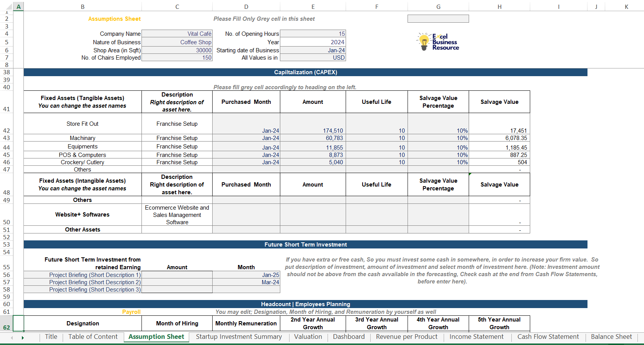This screenshot has height=345, width=644.
Task: Select Equipments amount 11,855
Action: click(x=313, y=147)
